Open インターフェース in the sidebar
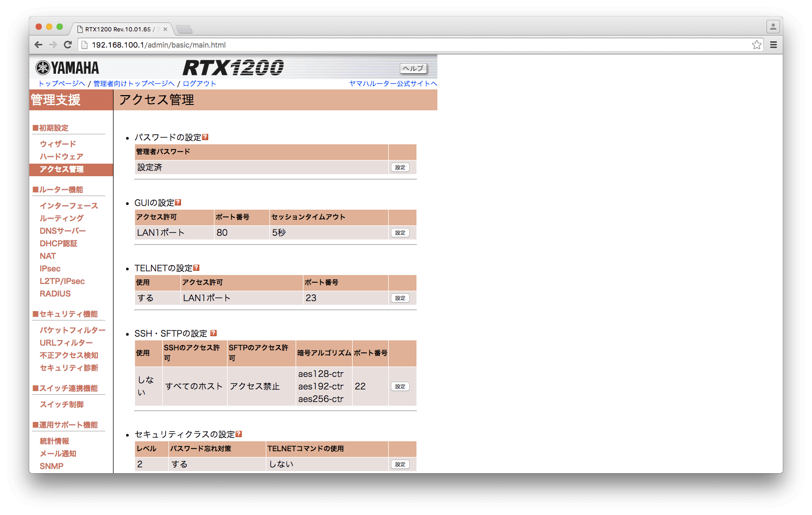This screenshot has height=515, width=812. (x=69, y=205)
